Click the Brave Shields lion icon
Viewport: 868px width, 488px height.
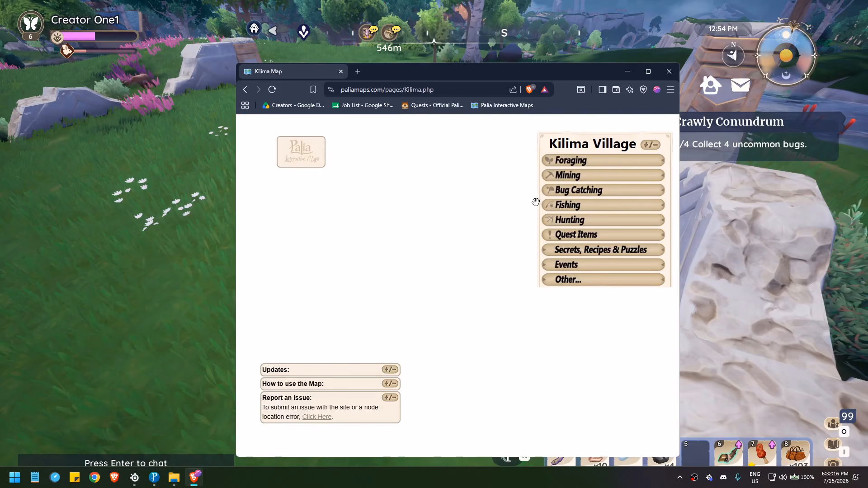click(529, 89)
